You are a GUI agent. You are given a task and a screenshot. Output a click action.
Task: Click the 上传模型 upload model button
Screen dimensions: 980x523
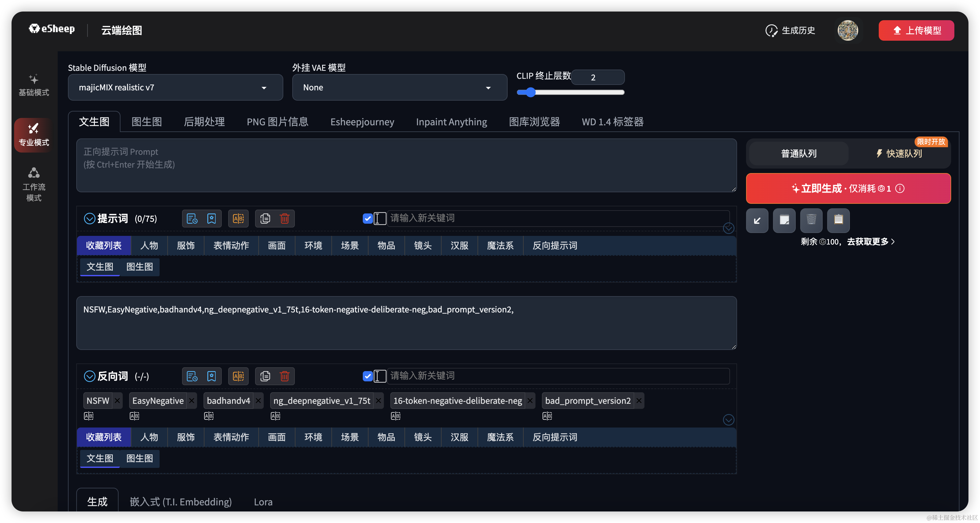point(916,30)
